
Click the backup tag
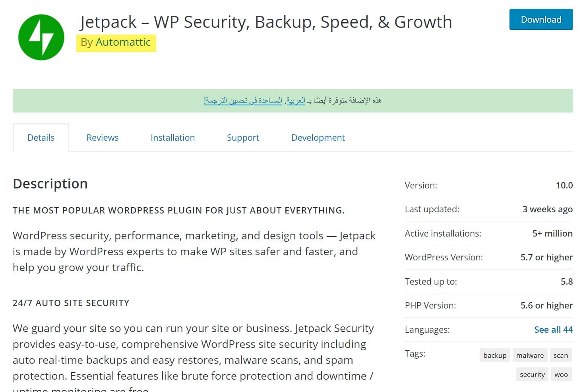pos(495,355)
